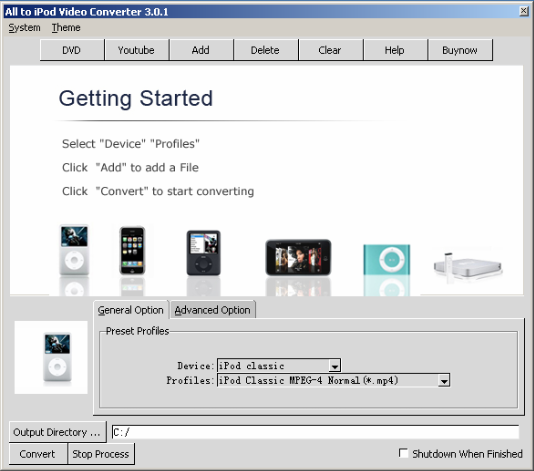
Task: Click the Convert button
Action: [37, 454]
